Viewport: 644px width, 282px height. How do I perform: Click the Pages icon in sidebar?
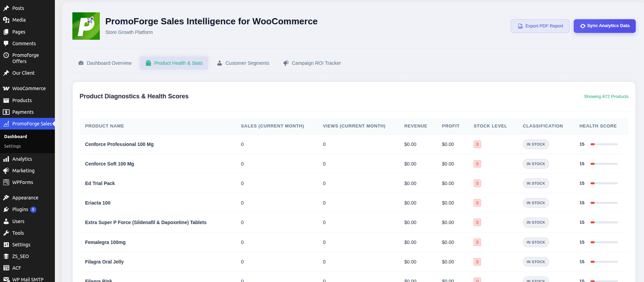tap(6, 32)
